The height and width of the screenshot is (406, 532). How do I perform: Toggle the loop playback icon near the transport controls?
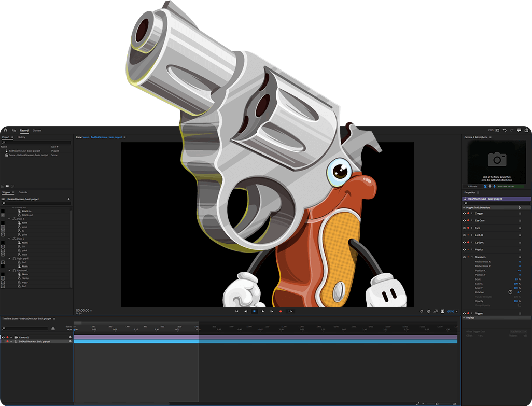tap(422, 311)
